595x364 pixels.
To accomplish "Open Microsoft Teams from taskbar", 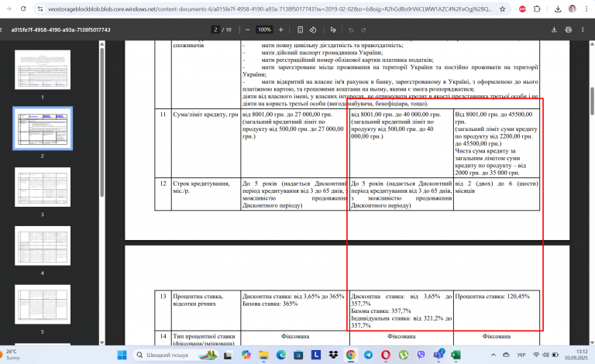I will pos(439,355).
